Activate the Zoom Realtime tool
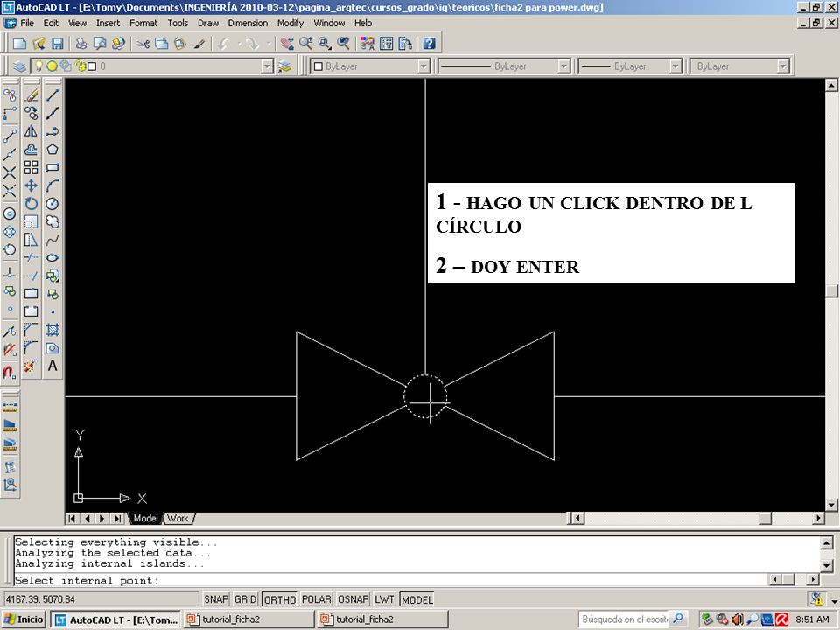Viewport: 840px width, 630px height. point(306,44)
